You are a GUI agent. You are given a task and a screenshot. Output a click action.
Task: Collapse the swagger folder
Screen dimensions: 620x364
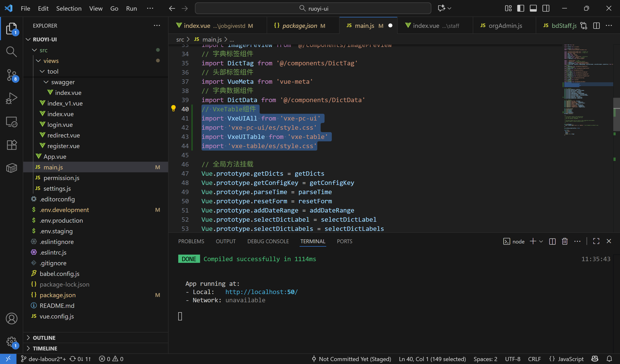[63, 82]
